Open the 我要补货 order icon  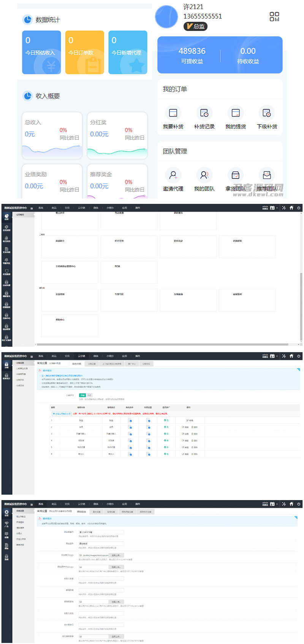coord(173,113)
